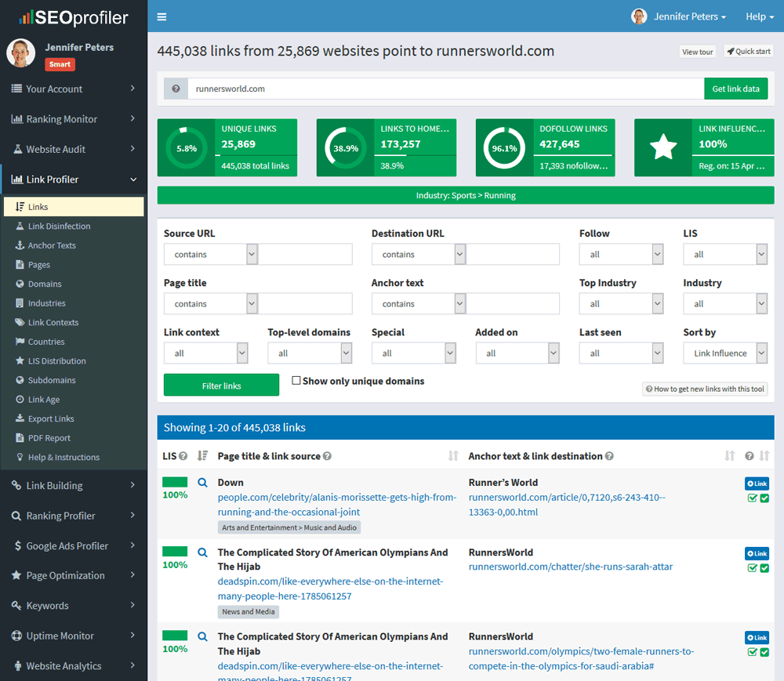
Task: Click magnifier icon beside two-female-runners-to-compete destination row
Action: point(202,636)
